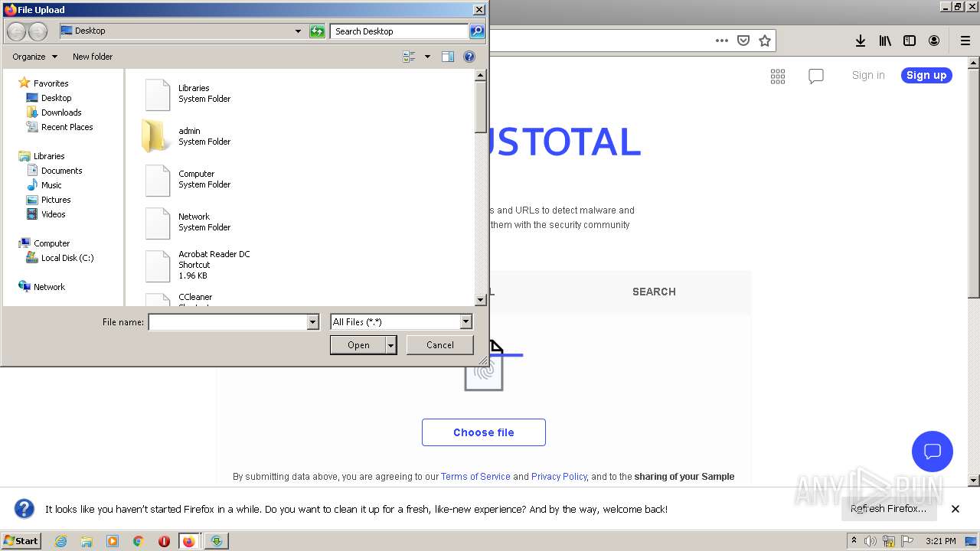
Task: Select Videos library
Action: (x=53, y=214)
